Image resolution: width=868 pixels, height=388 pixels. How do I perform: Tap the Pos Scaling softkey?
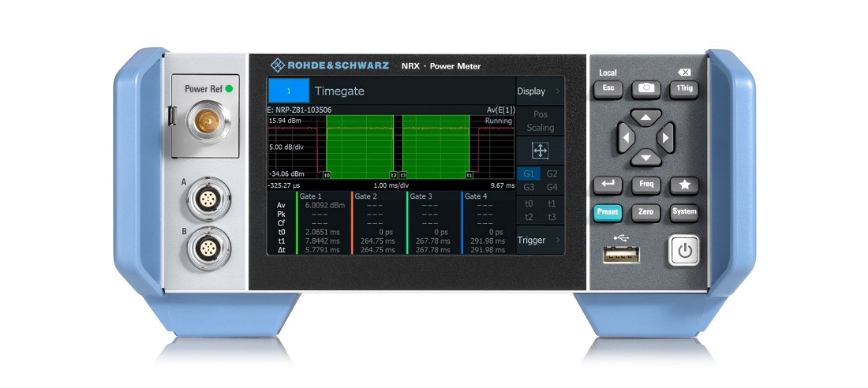[x=540, y=121]
